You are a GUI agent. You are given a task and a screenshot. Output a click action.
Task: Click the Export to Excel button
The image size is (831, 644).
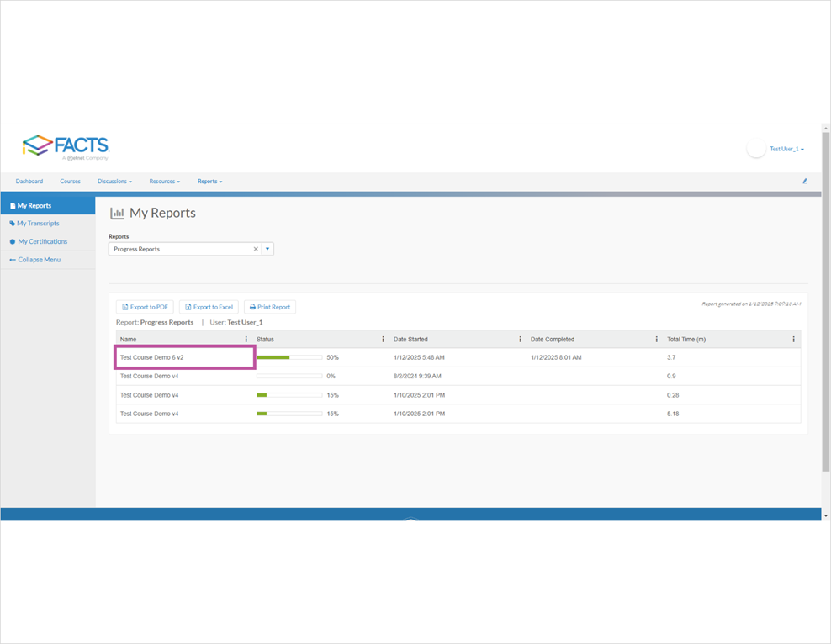[x=209, y=306]
